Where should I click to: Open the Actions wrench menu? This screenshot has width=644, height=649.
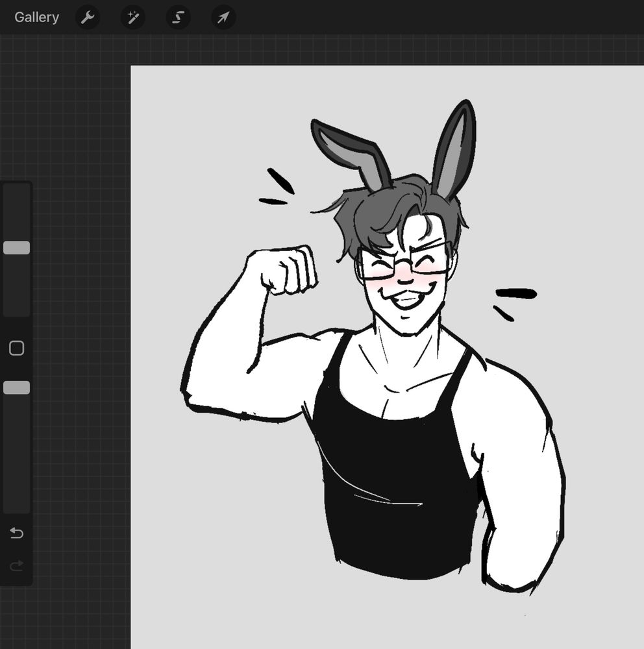pos(87,18)
